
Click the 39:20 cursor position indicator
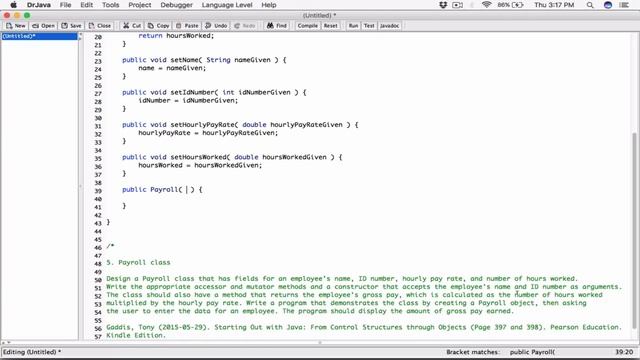pos(624,352)
